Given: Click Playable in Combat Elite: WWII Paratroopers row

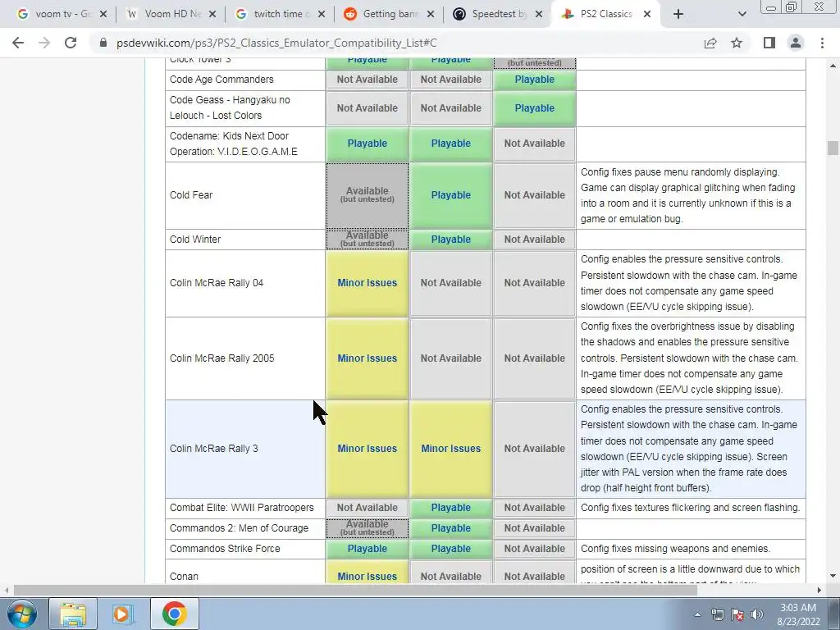Looking at the screenshot, I should [450, 507].
